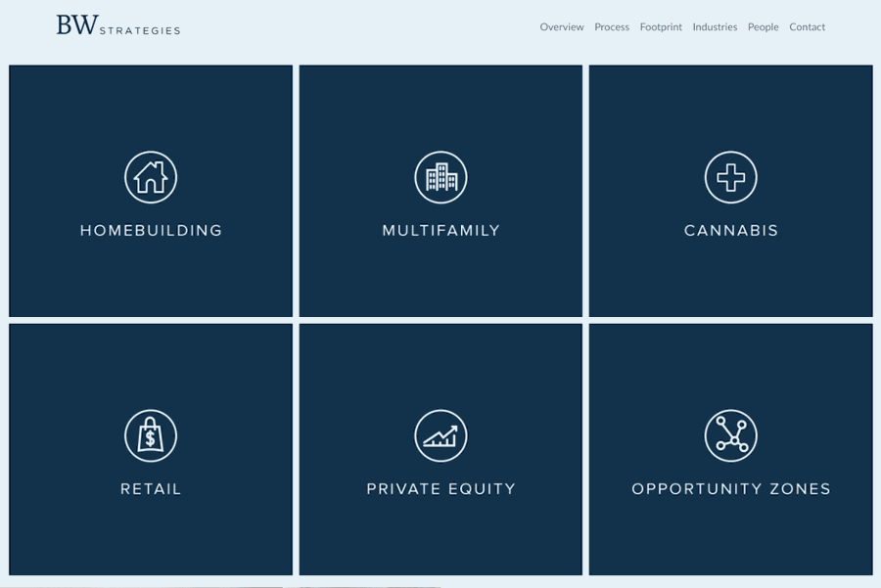This screenshot has width=881, height=588.
Task: Click the apartment buildings icon above Multifamily
Action: click(440, 177)
